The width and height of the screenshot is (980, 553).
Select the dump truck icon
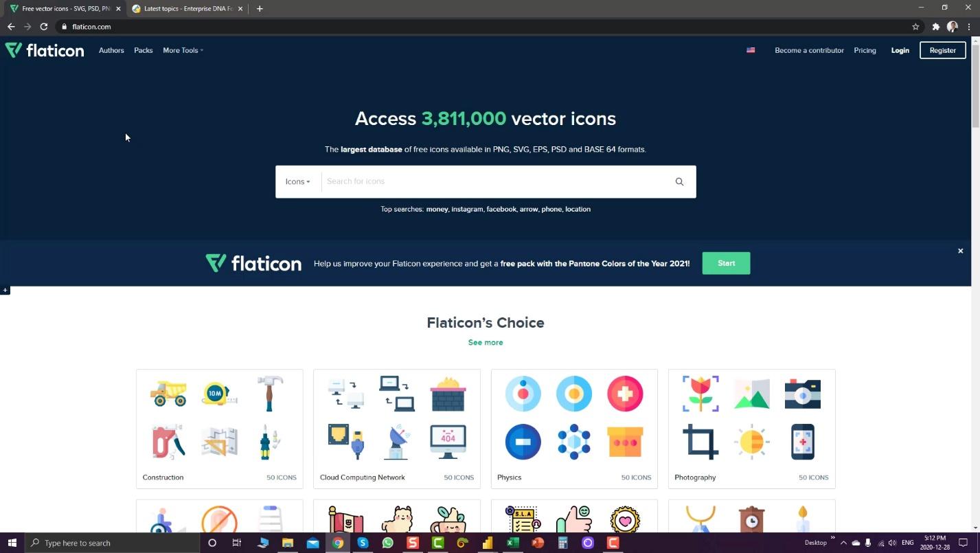(x=168, y=394)
